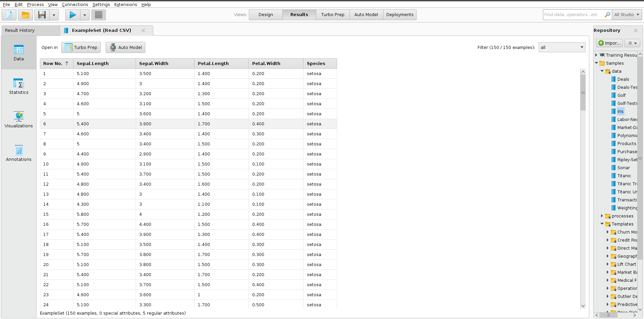Expand the processes folder
Viewport: 644px width, 319px height.
(602, 216)
